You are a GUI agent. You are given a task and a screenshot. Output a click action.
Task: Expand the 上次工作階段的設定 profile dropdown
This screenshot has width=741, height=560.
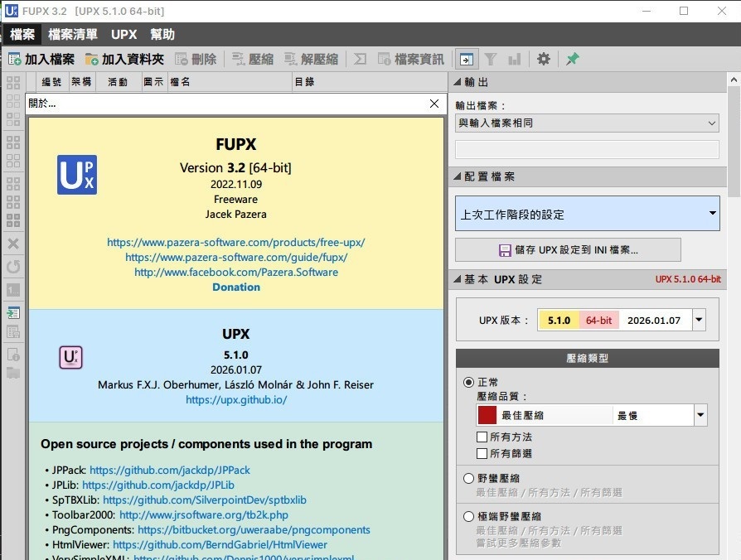coord(713,214)
